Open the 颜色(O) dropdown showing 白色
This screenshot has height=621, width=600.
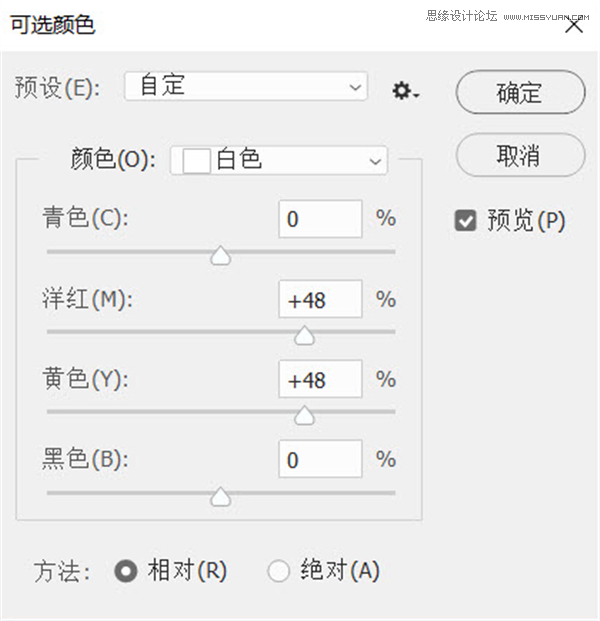[x=279, y=160]
